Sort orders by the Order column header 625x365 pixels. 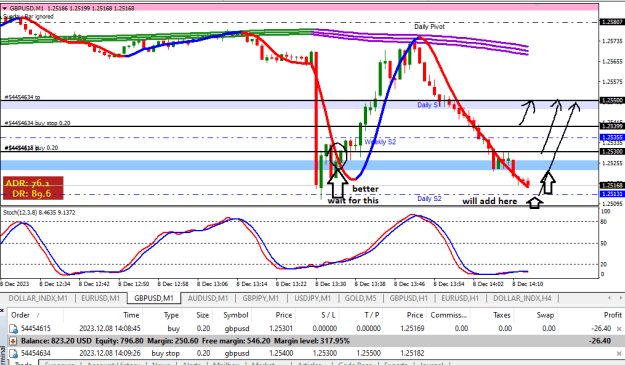(20, 315)
